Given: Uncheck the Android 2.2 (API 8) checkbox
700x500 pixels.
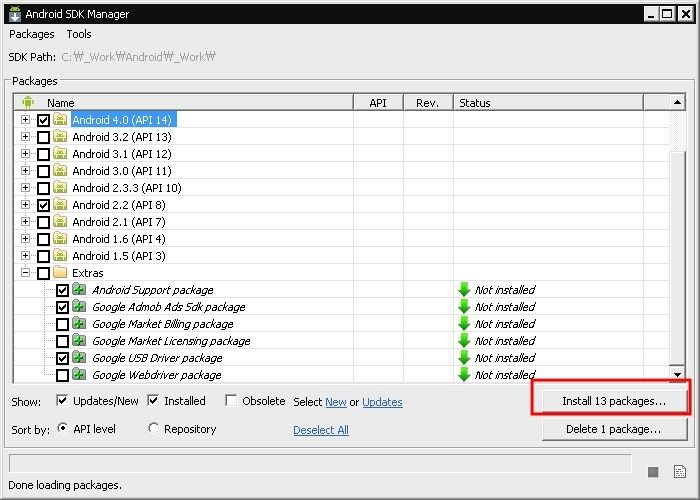Looking at the screenshot, I should point(43,205).
